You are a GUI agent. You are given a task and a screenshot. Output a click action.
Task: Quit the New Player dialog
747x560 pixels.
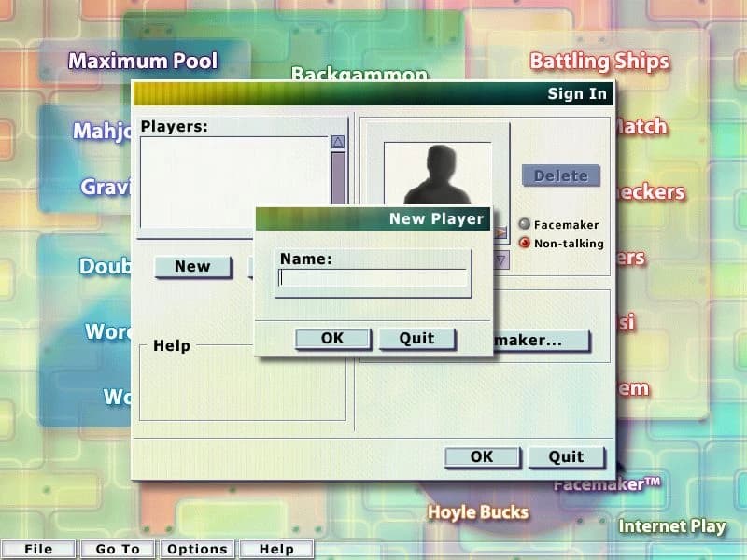(x=416, y=339)
